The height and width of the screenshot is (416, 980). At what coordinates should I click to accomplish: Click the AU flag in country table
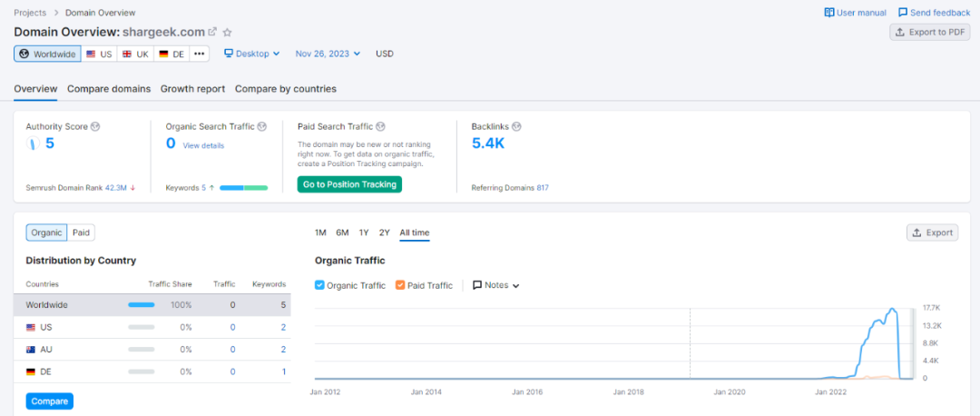click(x=31, y=349)
